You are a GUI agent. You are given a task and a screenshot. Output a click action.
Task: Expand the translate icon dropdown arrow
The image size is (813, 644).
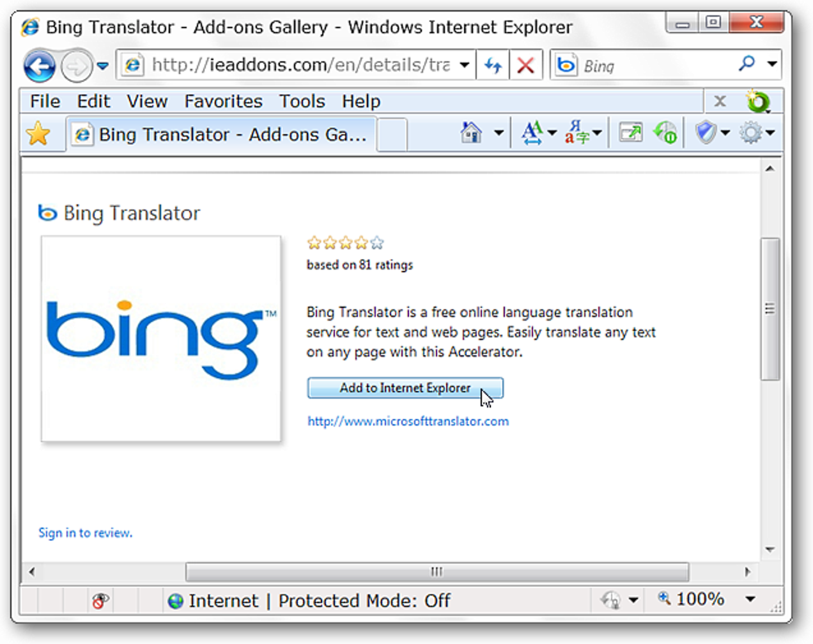coord(597,133)
